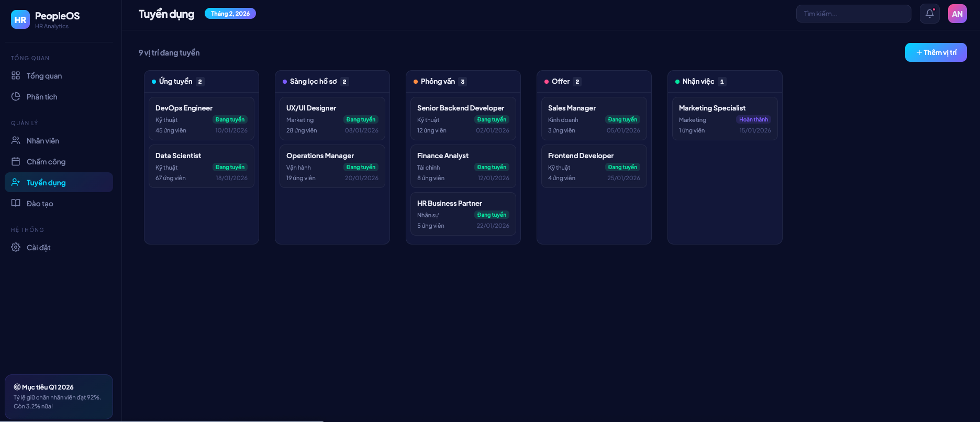Open Data Scientist job card
The height and width of the screenshot is (422, 980).
coord(202,166)
